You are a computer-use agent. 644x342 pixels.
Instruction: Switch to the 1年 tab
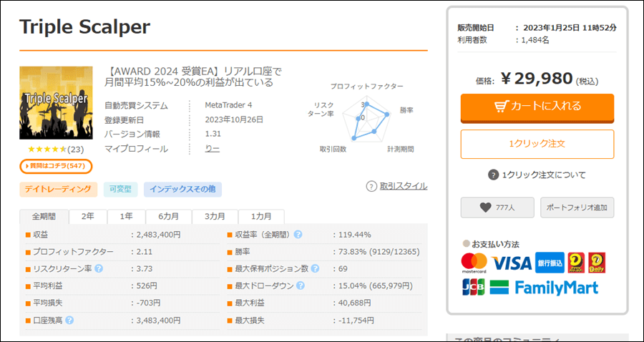click(127, 216)
